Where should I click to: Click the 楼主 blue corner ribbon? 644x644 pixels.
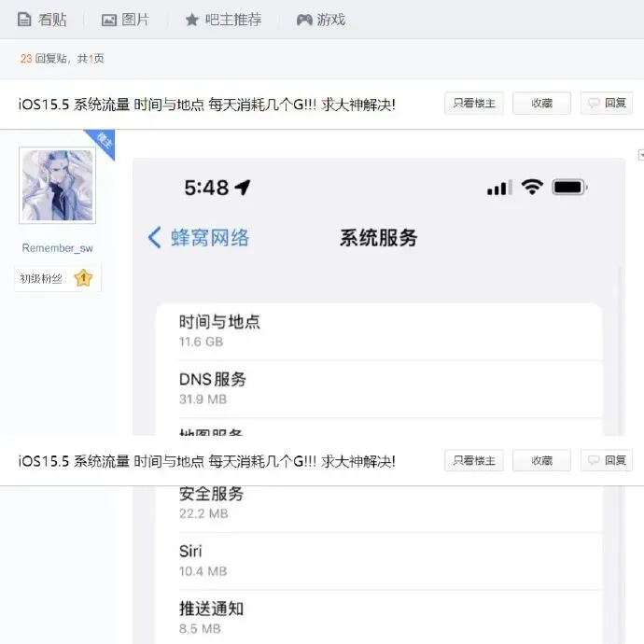(x=103, y=142)
